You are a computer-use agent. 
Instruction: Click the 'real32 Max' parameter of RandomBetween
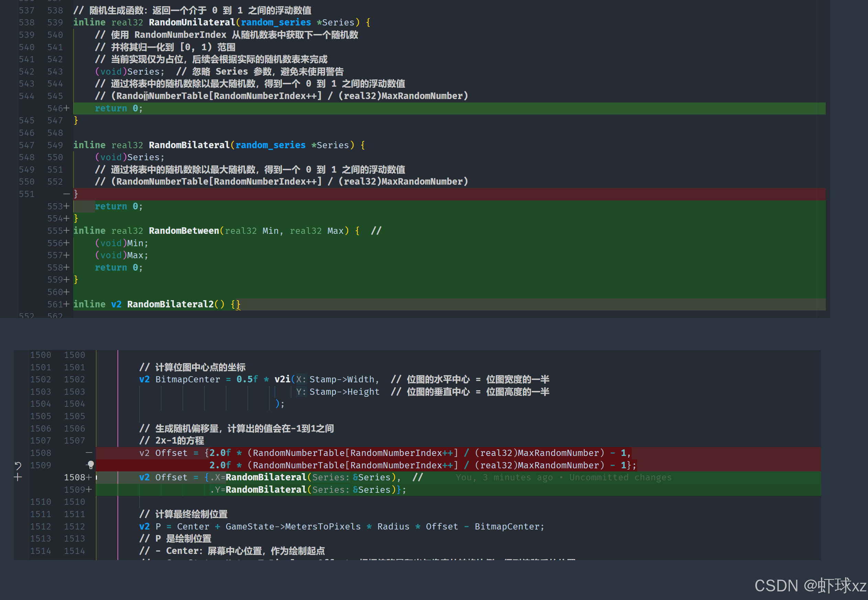point(316,231)
